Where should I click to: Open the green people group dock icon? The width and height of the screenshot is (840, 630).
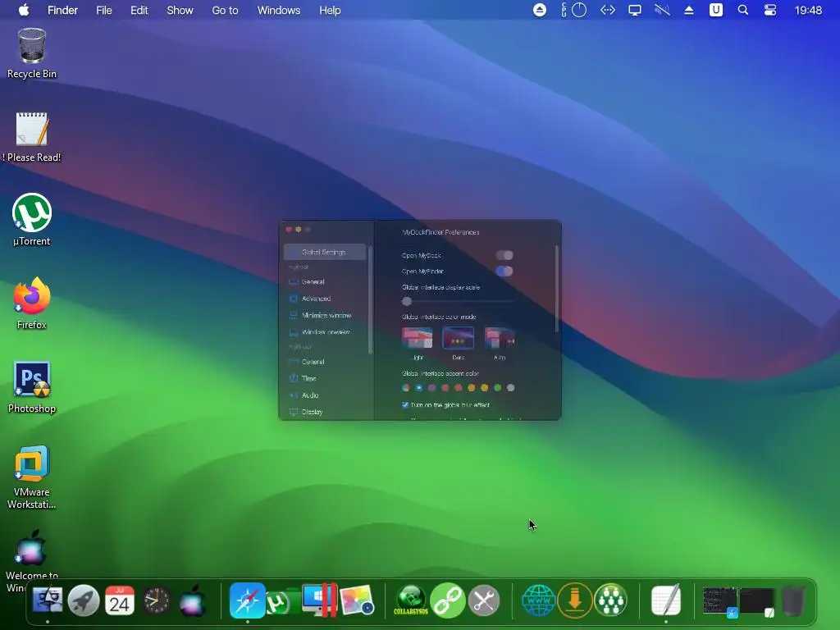(610, 600)
